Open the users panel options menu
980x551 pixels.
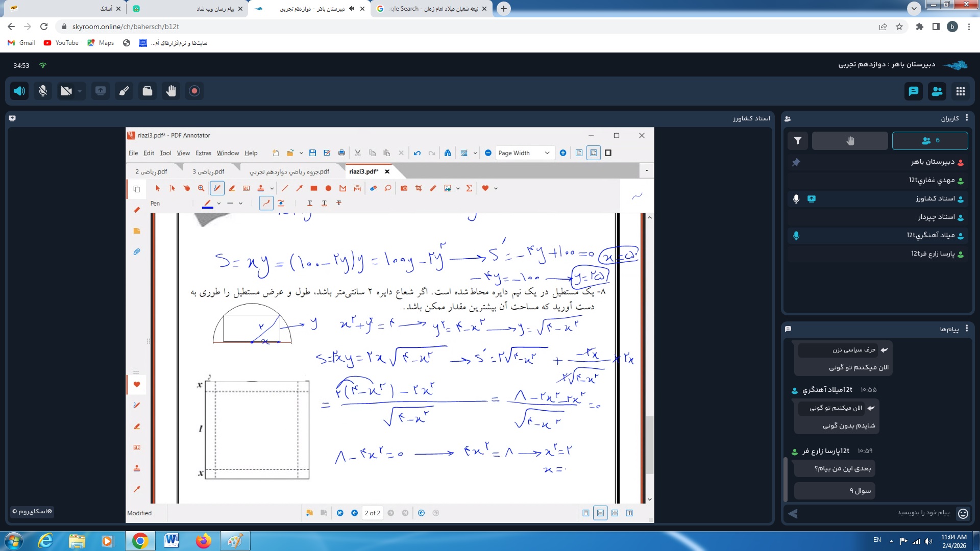[967, 118]
